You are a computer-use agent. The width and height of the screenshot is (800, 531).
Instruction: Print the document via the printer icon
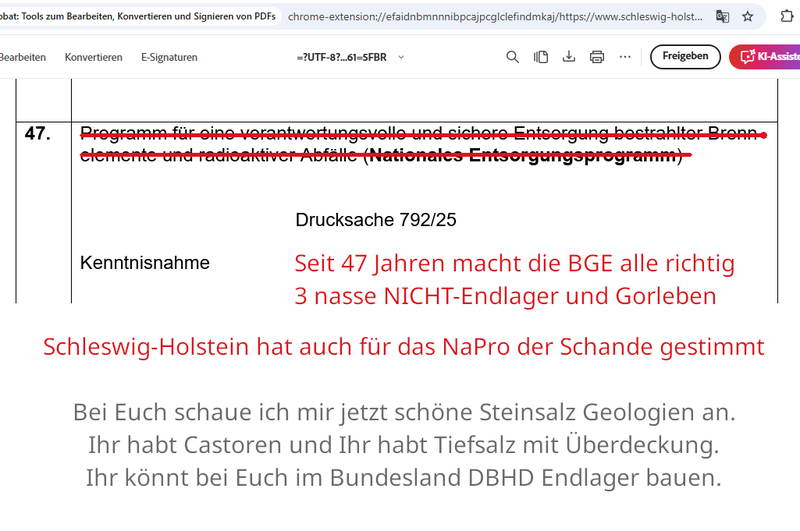597,57
